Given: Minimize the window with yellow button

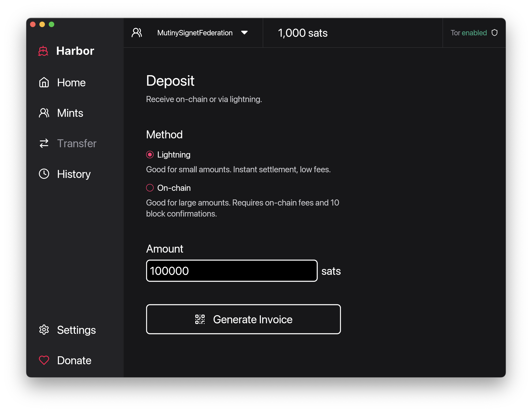Looking at the screenshot, I should click(x=42, y=24).
